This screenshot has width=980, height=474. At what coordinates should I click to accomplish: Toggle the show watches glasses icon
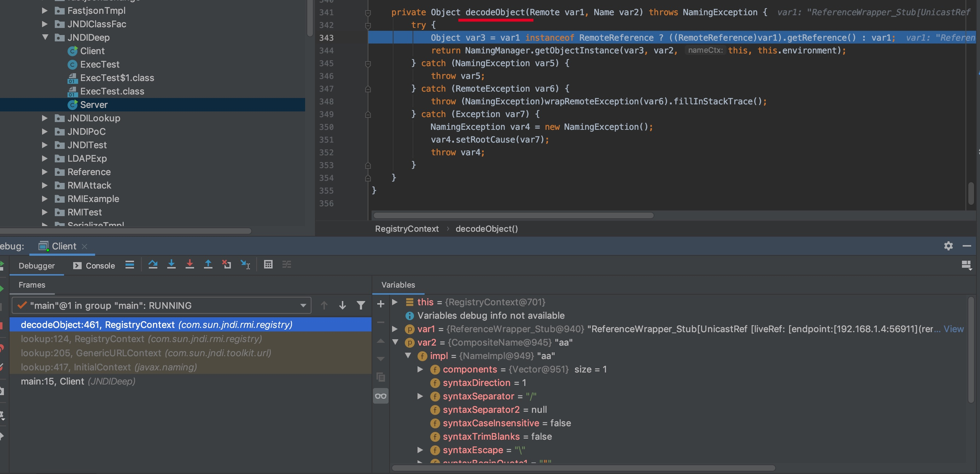(380, 396)
